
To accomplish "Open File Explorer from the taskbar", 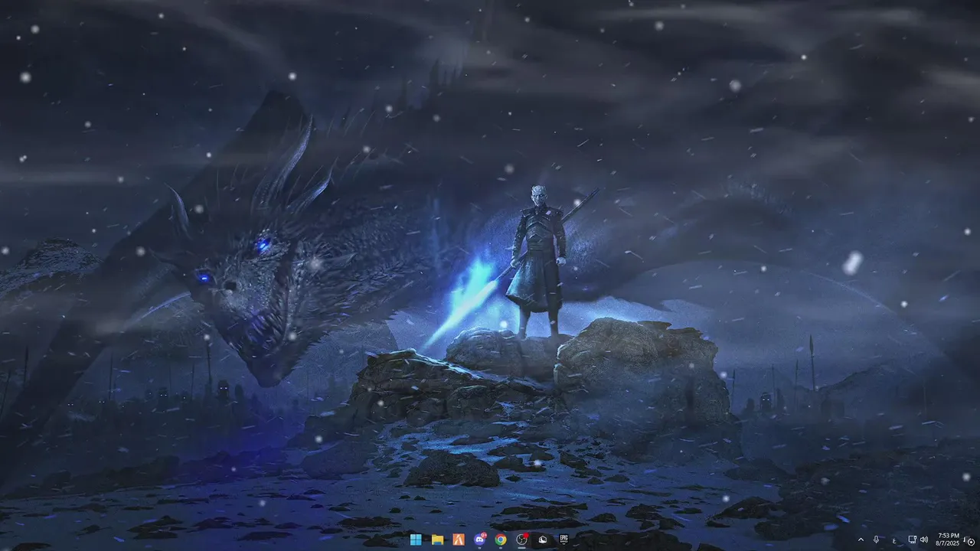I will [x=437, y=540].
